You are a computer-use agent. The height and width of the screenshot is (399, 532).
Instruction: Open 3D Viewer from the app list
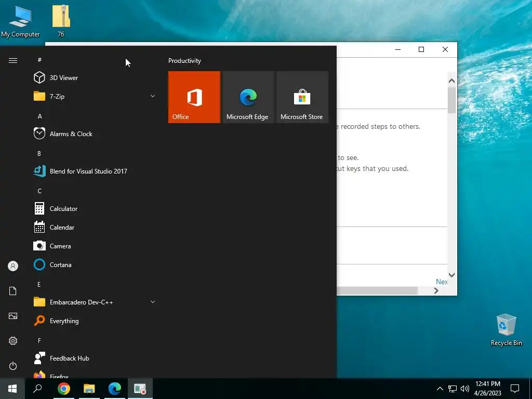pos(95,78)
